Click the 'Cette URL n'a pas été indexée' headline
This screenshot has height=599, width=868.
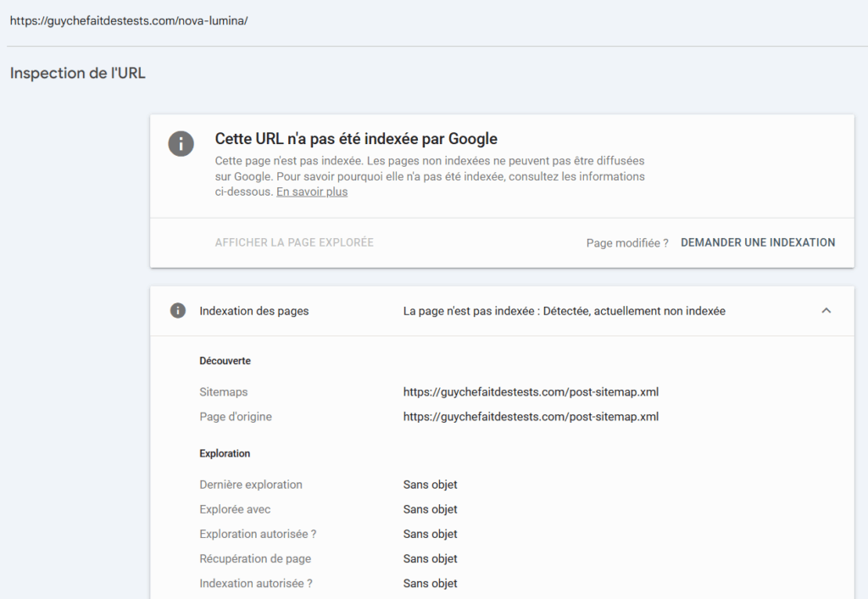[356, 139]
